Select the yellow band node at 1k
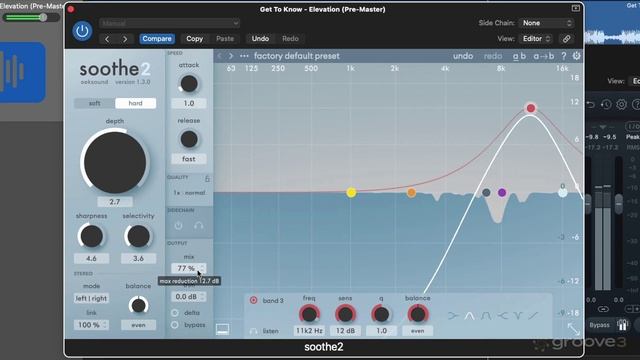Image resolution: width=640 pixels, height=360 pixels. click(x=351, y=192)
